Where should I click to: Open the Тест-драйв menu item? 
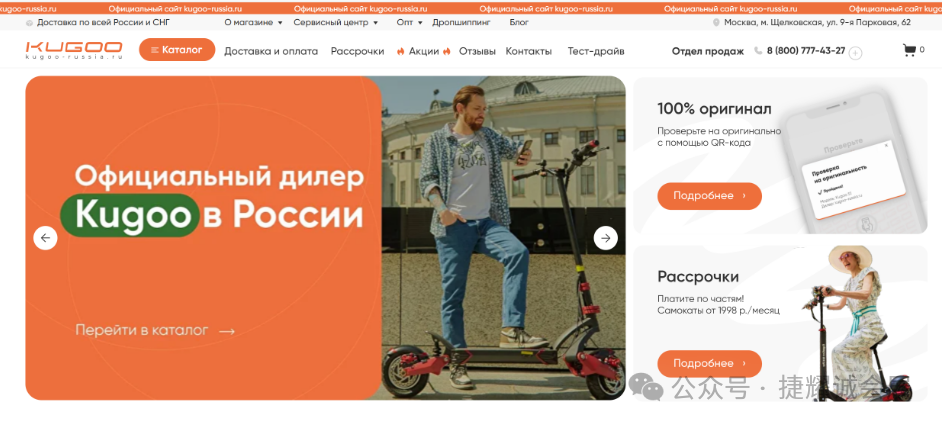596,52
